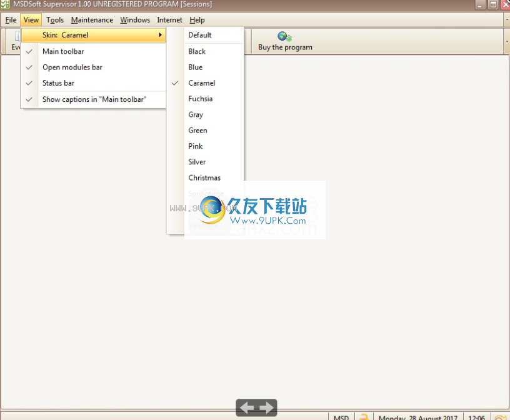This screenshot has height=420, width=510.
Task: Expand the Skin: Caramel submenu row
Action: point(93,35)
